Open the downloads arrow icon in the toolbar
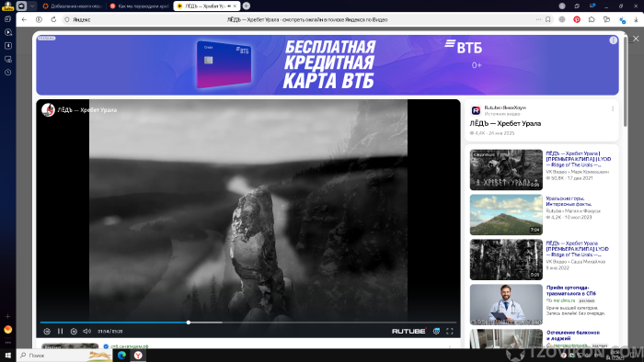 point(636,19)
